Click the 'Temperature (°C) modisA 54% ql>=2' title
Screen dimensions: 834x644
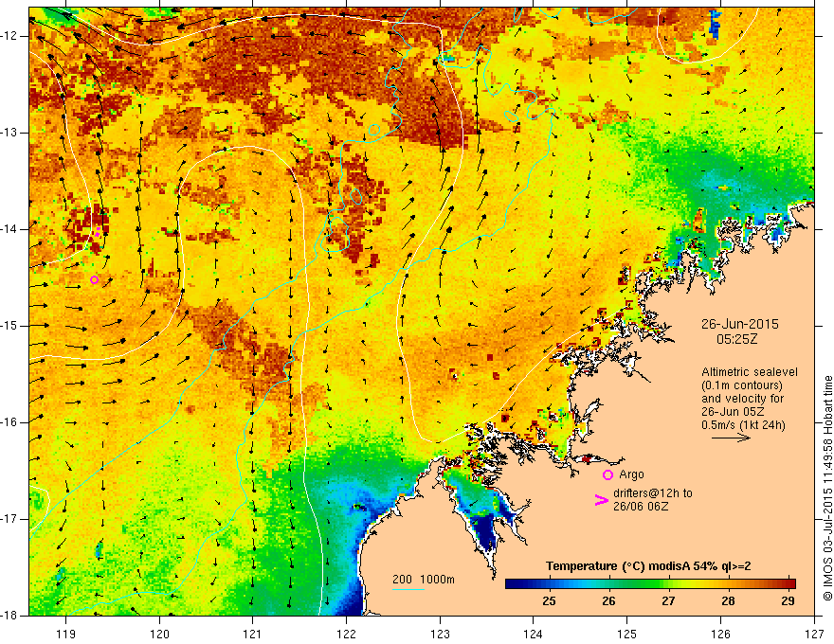click(x=648, y=566)
